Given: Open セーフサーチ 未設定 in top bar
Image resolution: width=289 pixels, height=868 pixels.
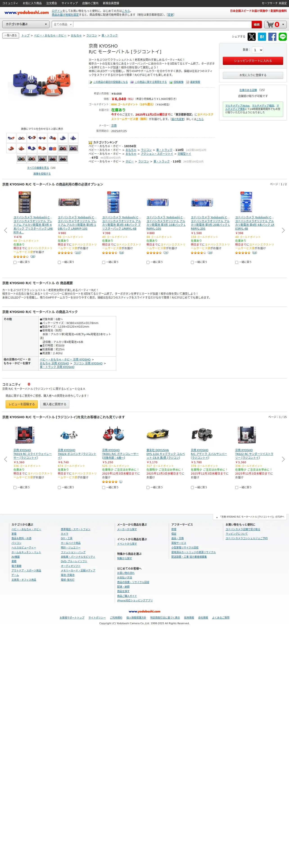Looking at the screenshot, I should click(274, 3).
